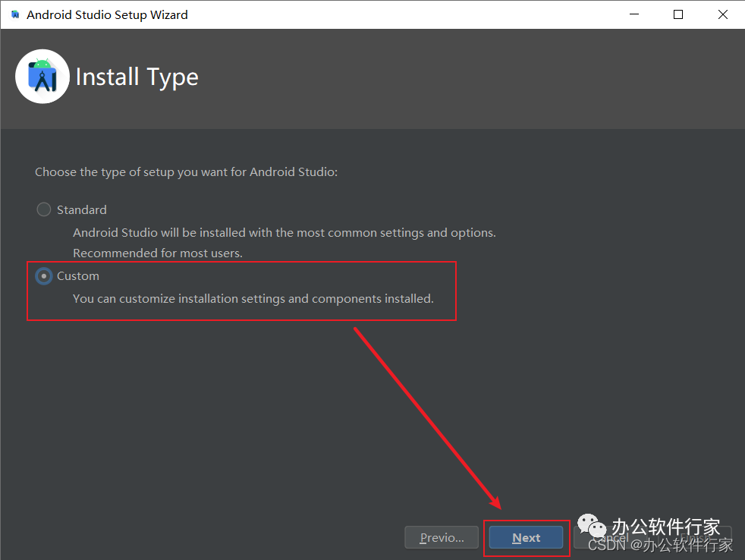Click the 'Install Type' heading
This screenshot has height=560, width=745.
coord(137,77)
